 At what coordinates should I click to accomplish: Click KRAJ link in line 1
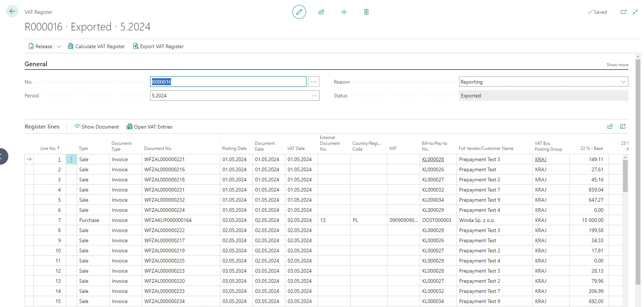541,159
